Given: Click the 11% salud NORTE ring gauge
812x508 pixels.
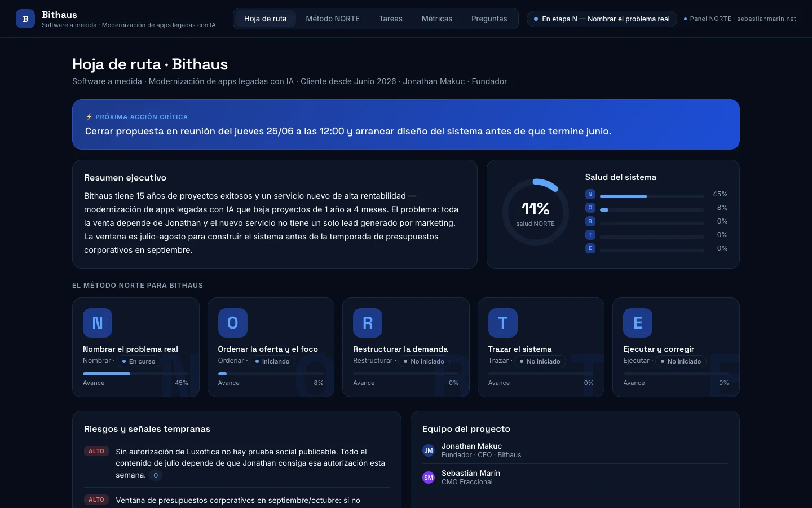Looking at the screenshot, I should click(535, 212).
